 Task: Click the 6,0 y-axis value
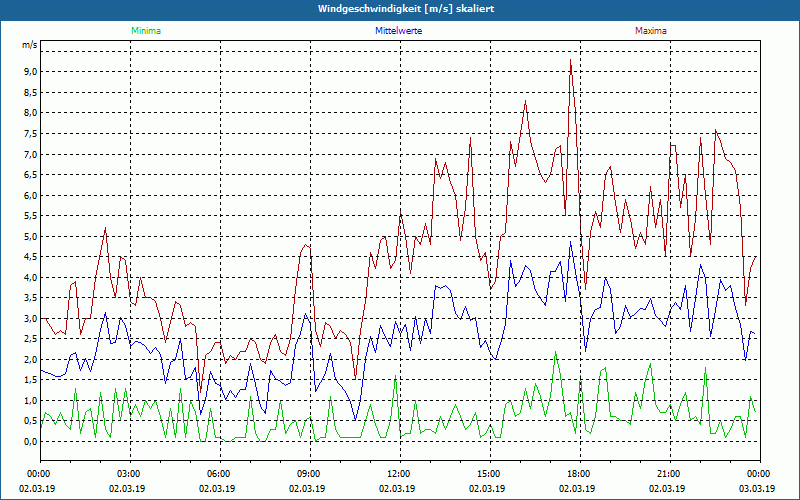[31, 195]
